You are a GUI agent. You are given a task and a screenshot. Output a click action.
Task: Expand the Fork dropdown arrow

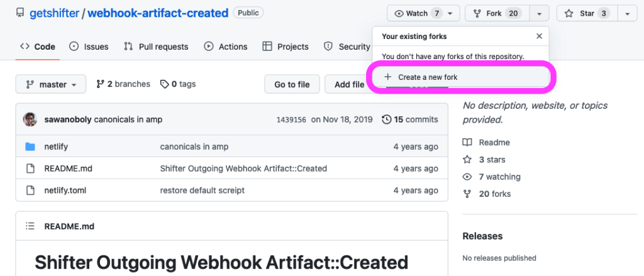click(539, 14)
